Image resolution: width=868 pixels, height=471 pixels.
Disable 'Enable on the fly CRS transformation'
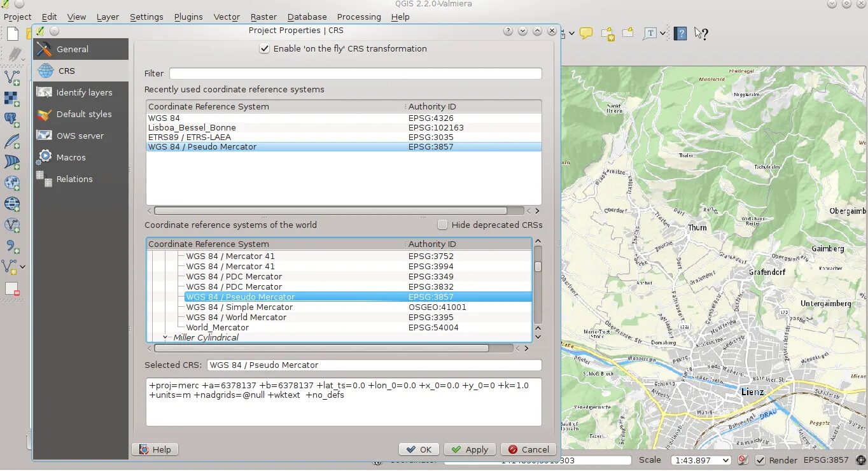click(x=265, y=48)
